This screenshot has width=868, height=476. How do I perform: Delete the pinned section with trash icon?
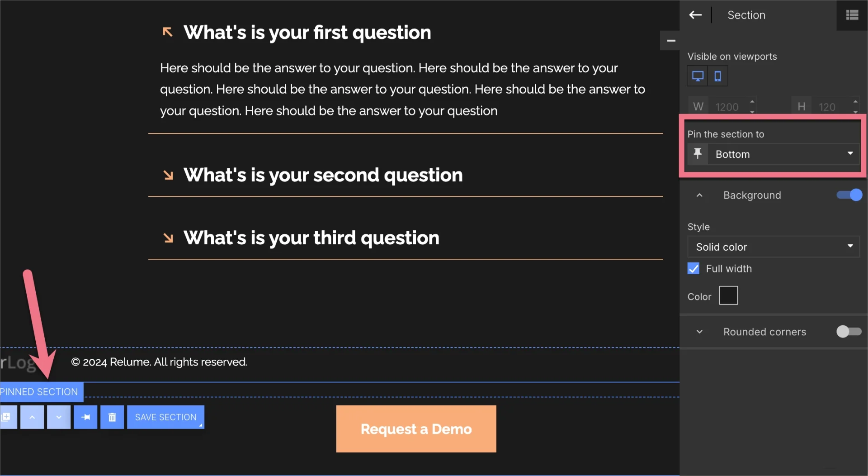tap(112, 417)
